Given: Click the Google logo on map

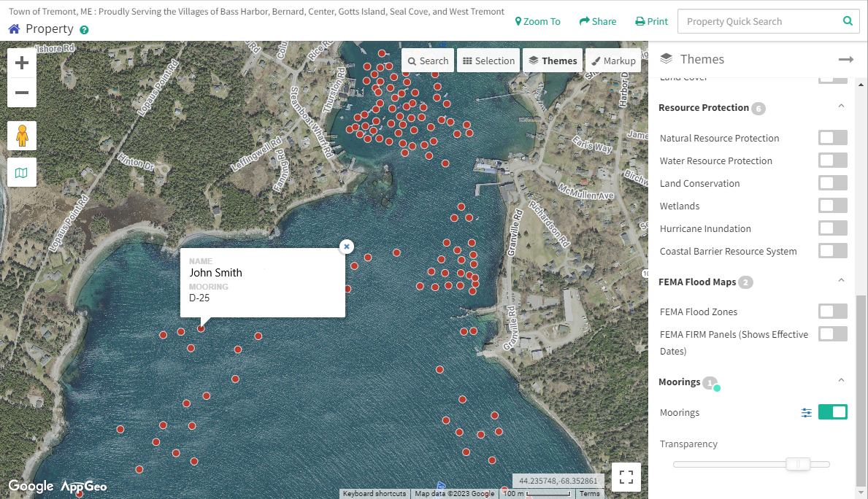Looking at the screenshot, I should pos(31,487).
